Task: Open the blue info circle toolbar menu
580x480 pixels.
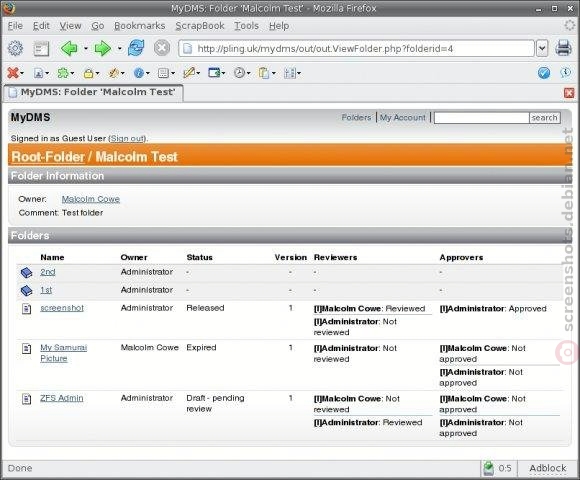Action: coord(141,73)
